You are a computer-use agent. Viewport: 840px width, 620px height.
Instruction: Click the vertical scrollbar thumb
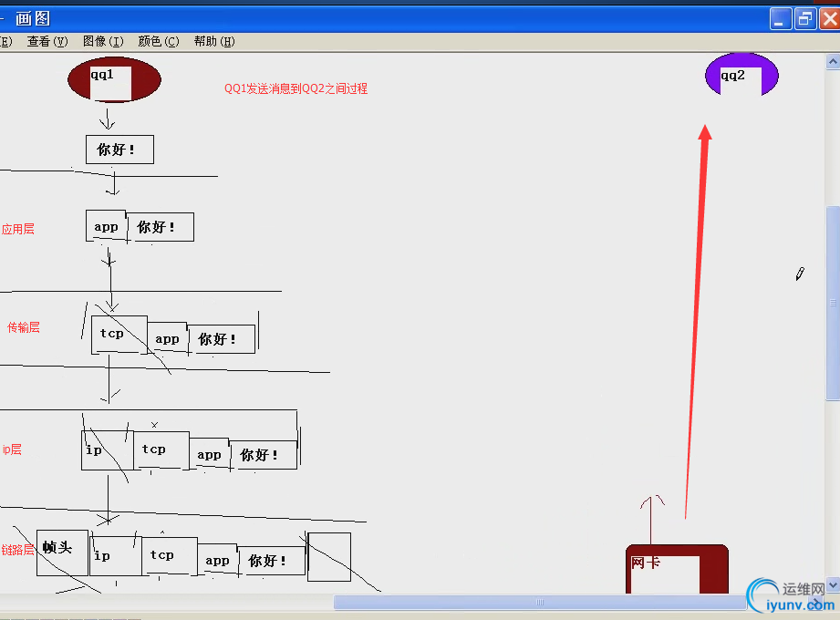point(833,303)
